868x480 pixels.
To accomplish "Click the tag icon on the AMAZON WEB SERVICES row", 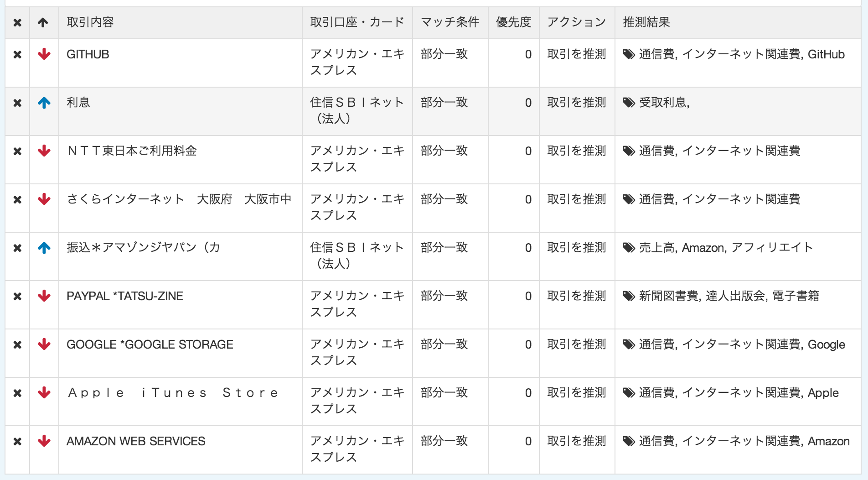I will [629, 441].
